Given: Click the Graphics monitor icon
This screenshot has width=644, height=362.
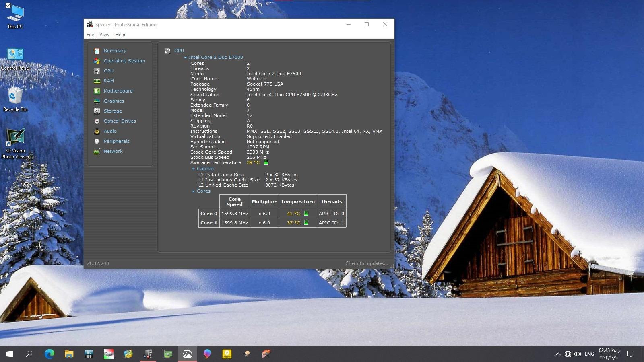Looking at the screenshot, I should pyautogui.click(x=97, y=101).
